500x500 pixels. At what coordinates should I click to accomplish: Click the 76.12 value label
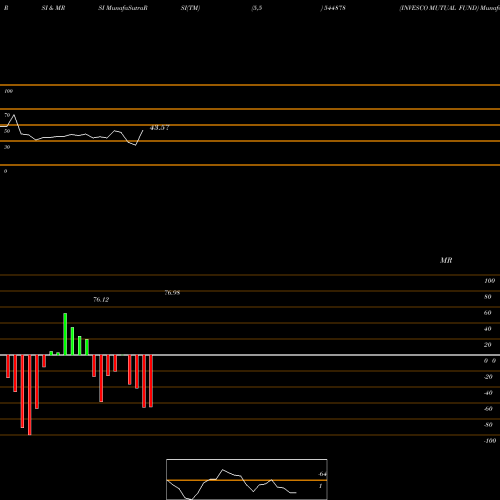(101, 300)
